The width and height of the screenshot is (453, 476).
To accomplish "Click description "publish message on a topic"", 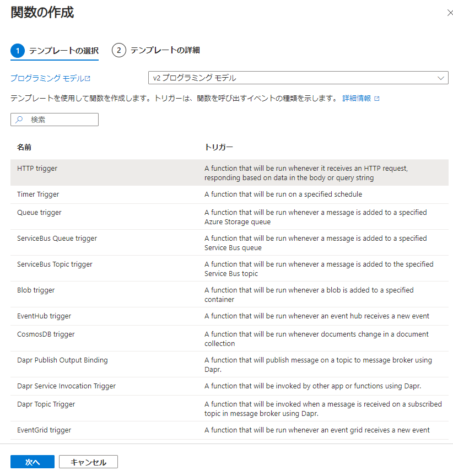I will click(x=318, y=365).
